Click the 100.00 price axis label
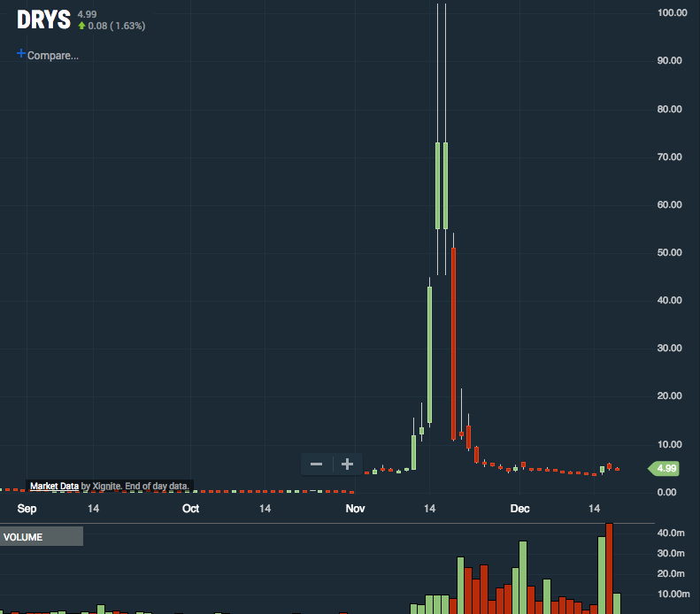This screenshot has width=700, height=614. tap(673, 12)
